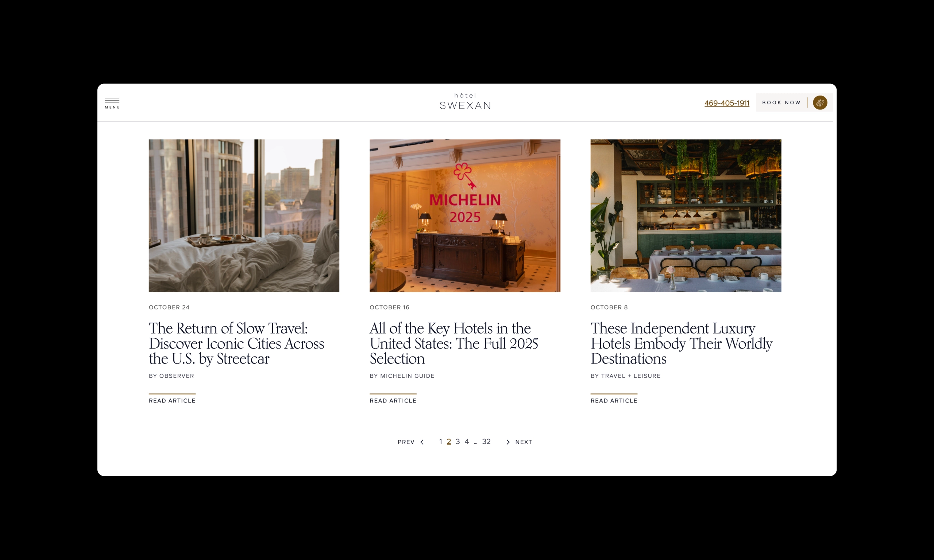Open the hotel bedroom window view thumbnail
The image size is (934, 560).
pos(244,215)
